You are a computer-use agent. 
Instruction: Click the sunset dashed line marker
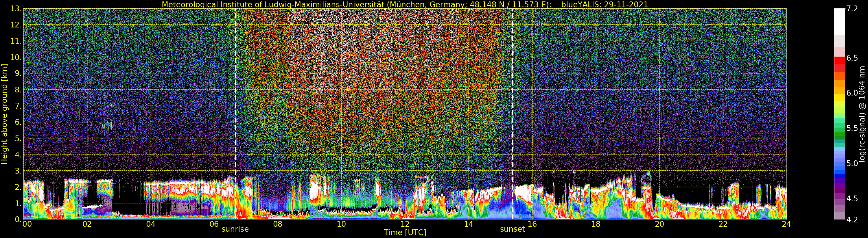click(513, 114)
